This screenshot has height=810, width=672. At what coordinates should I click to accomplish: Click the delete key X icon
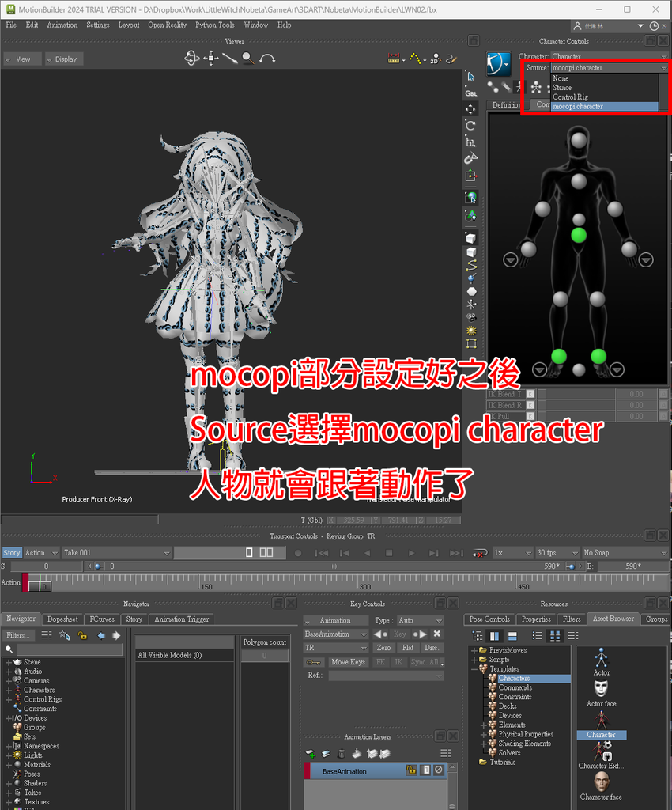[x=436, y=634]
